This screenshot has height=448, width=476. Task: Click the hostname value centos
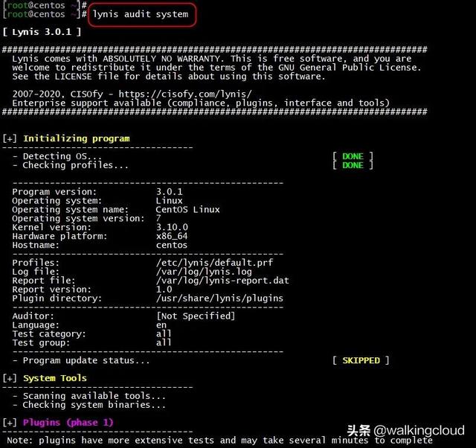tap(172, 245)
